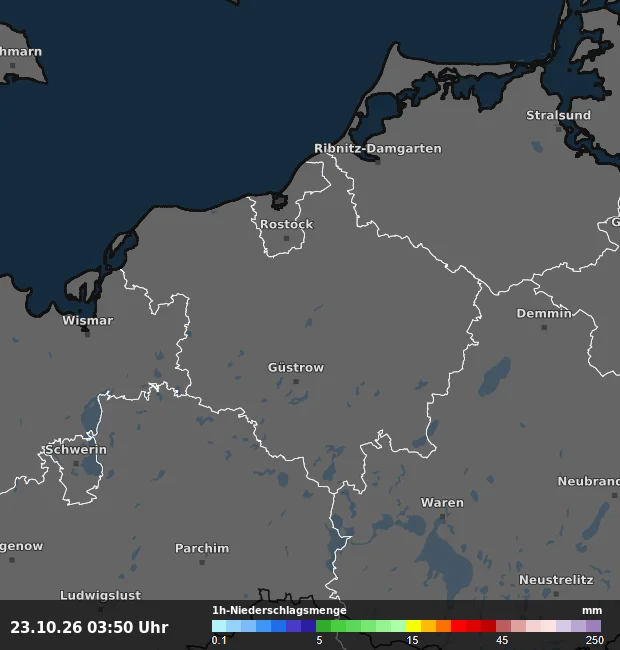
Task: Click the Wismar city label
Action: click(x=87, y=320)
